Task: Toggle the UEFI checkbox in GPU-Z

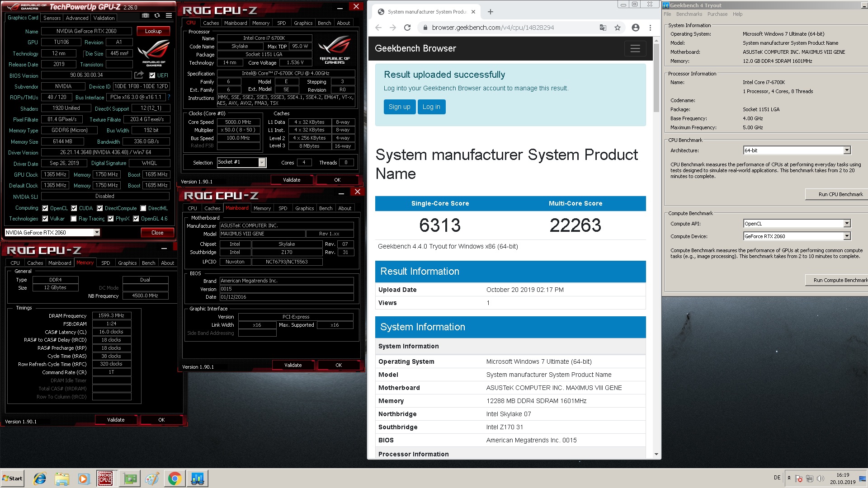Action: (x=152, y=75)
